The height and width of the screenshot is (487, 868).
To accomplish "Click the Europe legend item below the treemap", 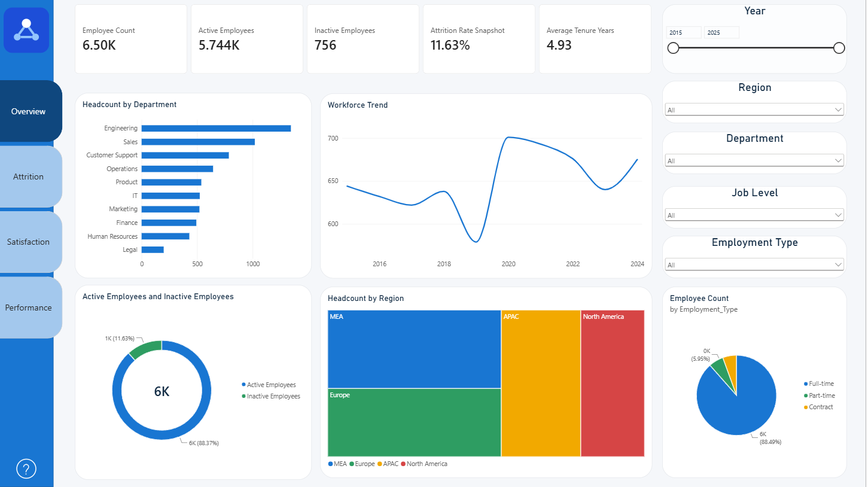I will 362,464.
